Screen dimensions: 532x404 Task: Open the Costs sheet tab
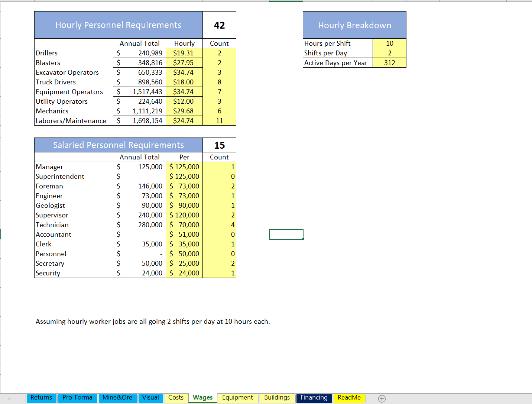point(176,398)
